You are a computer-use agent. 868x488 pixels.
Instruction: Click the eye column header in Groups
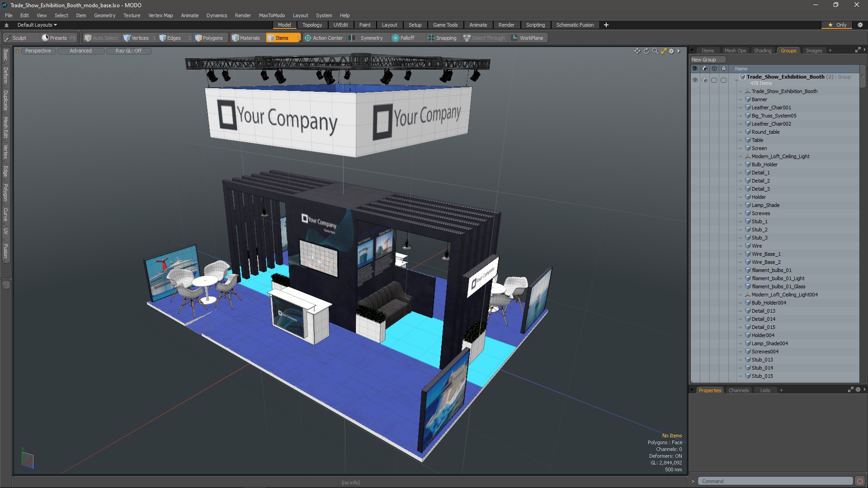(695, 69)
